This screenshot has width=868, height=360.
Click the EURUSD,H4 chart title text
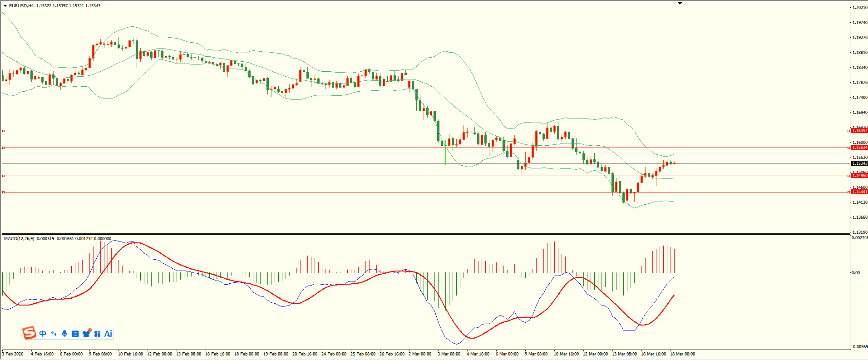pyautogui.click(x=21, y=6)
